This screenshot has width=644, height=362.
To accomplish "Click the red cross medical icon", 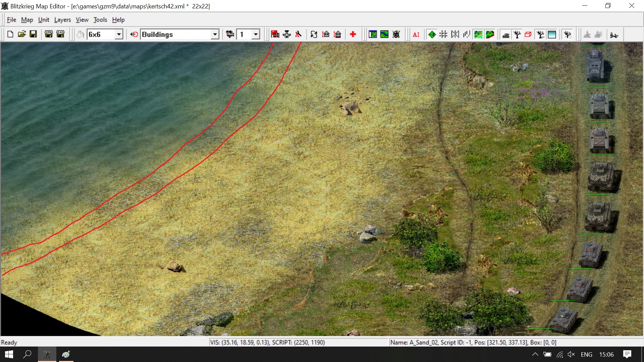I will pyautogui.click(x=353, y=34).
